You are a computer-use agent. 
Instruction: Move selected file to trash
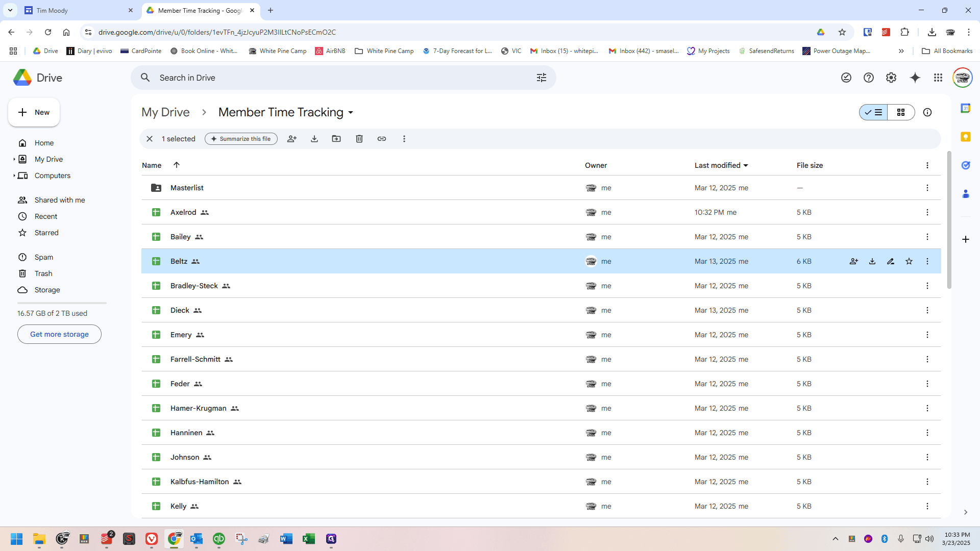pos(359,139)
